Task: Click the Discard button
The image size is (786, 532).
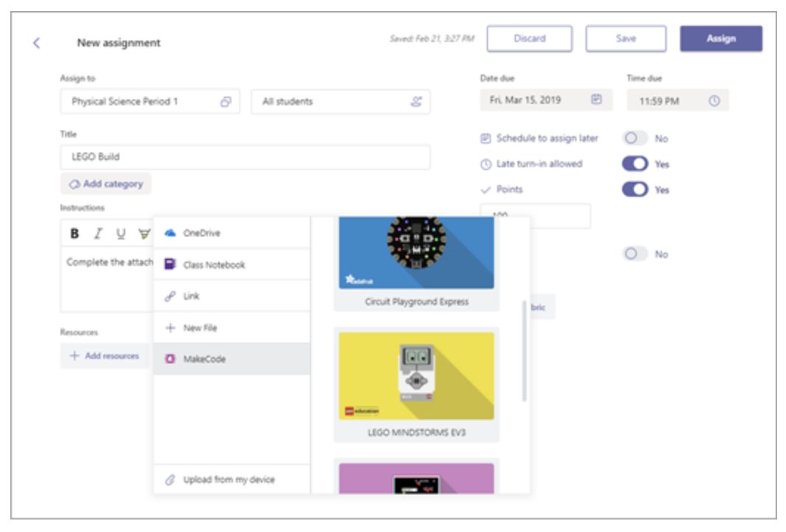Action: (529, 38)
